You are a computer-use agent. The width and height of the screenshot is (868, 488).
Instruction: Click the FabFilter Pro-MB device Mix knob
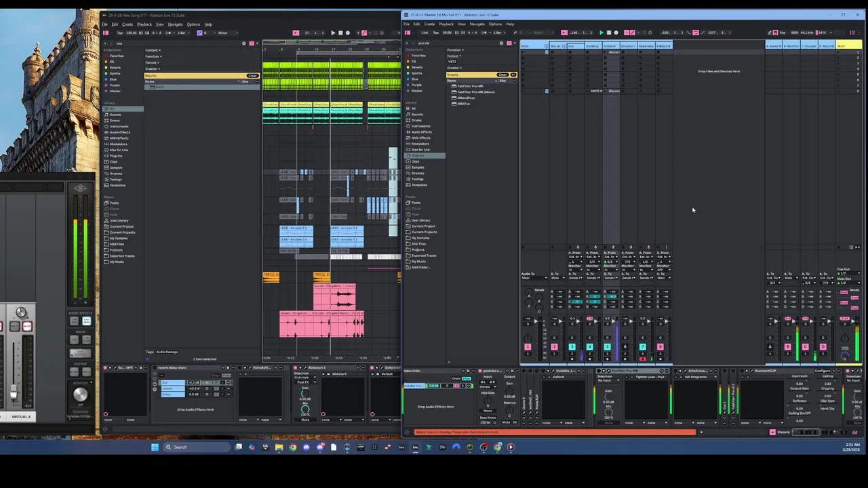[x=608, y=411]
